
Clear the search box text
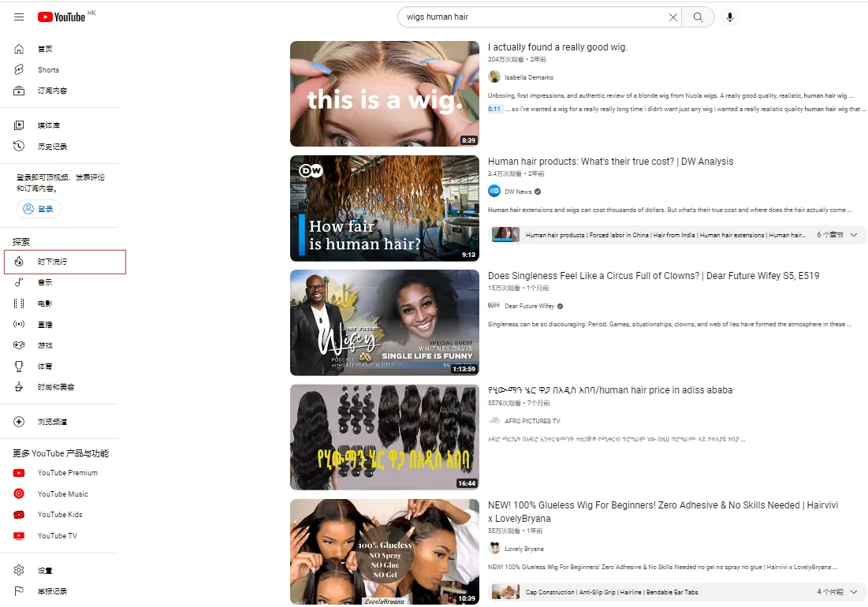[672, 17]
